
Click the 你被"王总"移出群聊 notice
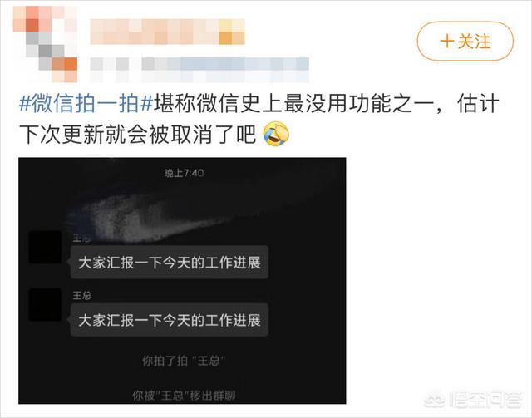[184, 396]
